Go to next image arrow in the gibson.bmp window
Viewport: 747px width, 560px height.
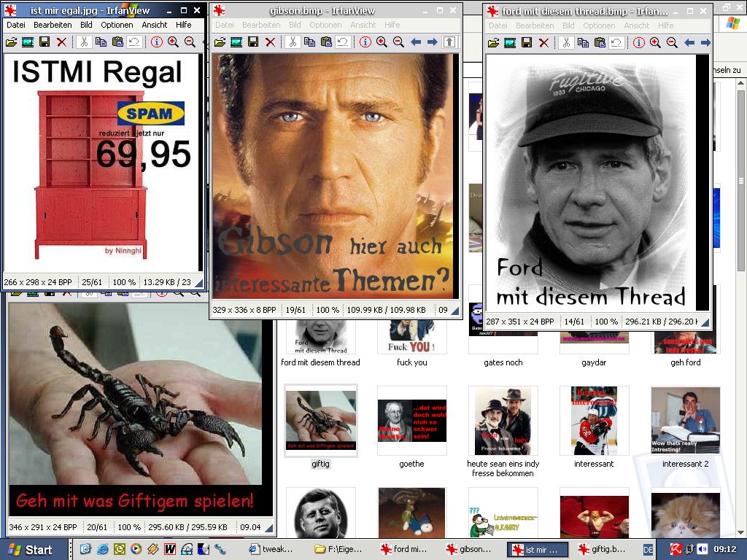433,42
